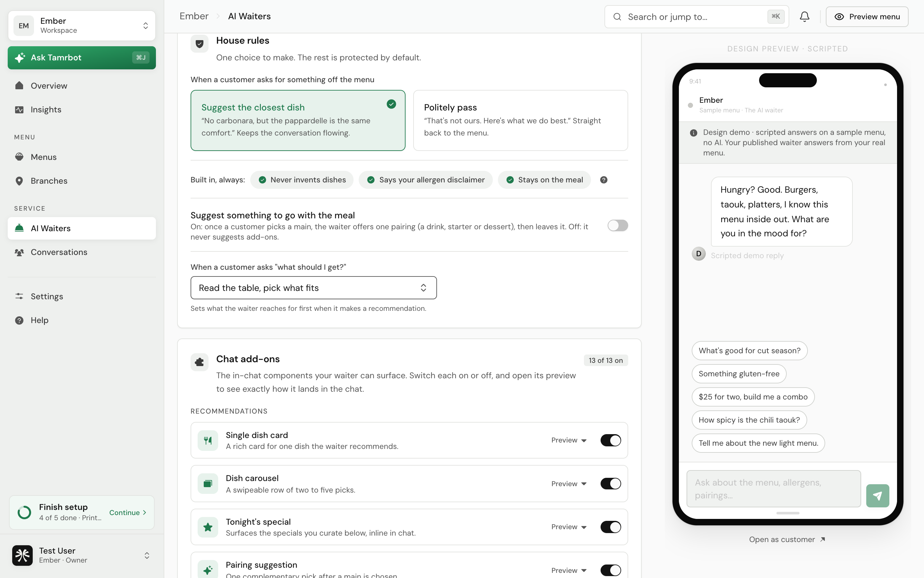The height and width of the screenshot is (578, 924).
Task: Click the Pairing suggestion sparkle icon
Action: (208, 570)
